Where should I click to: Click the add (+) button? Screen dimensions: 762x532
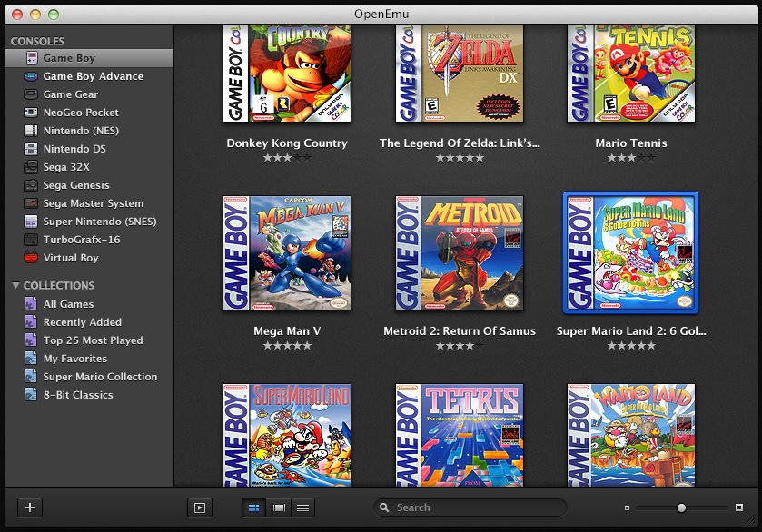(x=30, y=507)
